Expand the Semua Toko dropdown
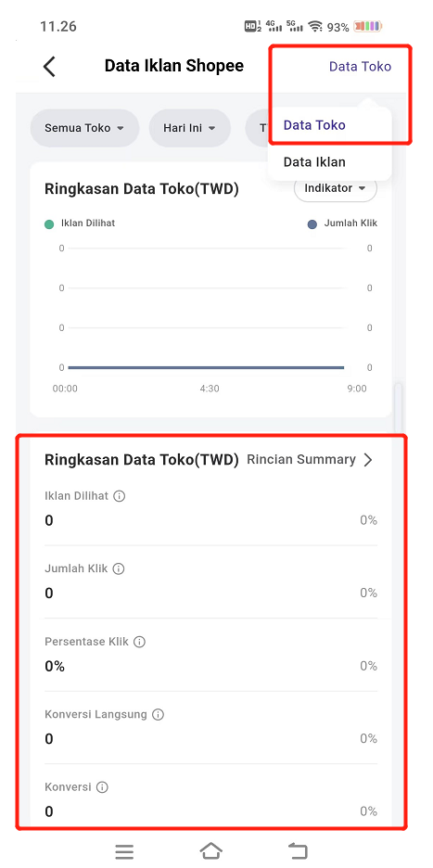Image resolution: width=433 pixels, height=868 pixels. (84, 128)
